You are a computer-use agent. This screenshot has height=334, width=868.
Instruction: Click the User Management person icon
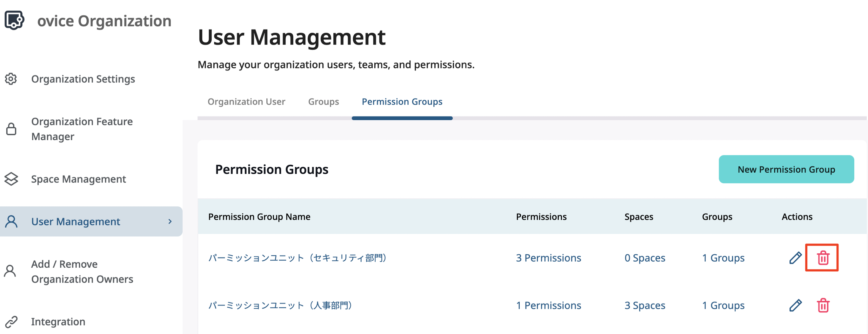(11, 221)
